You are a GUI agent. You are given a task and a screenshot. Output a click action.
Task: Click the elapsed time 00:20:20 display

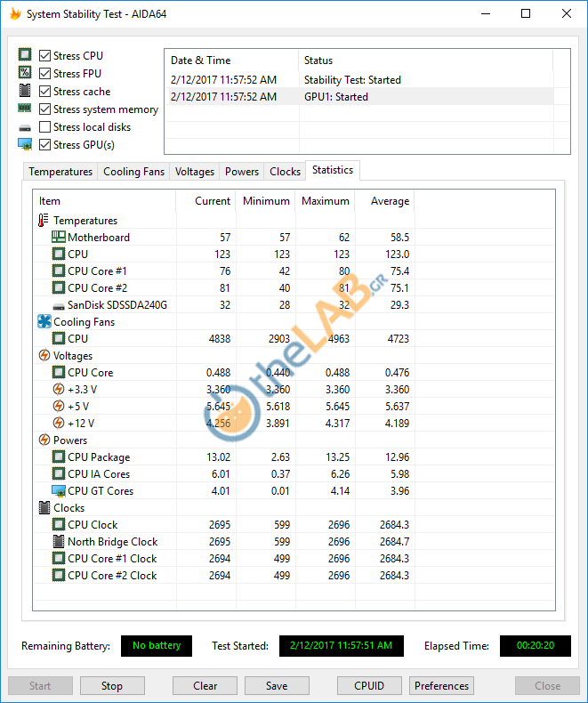[x=536, y=646]
